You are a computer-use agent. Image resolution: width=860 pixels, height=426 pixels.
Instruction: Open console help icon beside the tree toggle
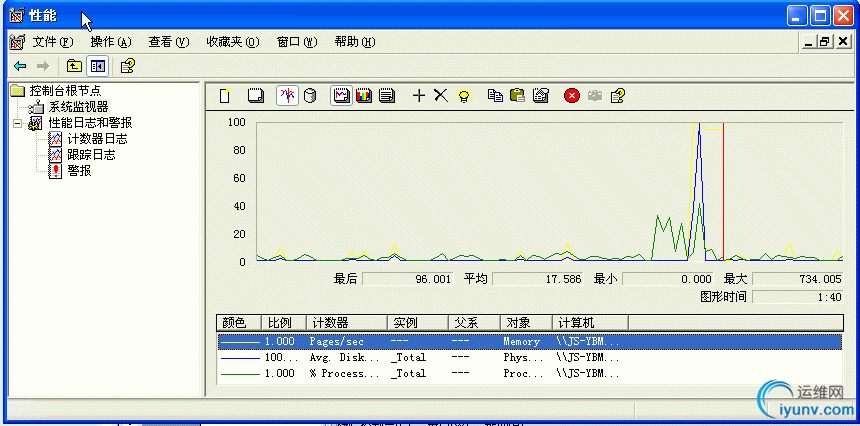(x=127, y=66)
